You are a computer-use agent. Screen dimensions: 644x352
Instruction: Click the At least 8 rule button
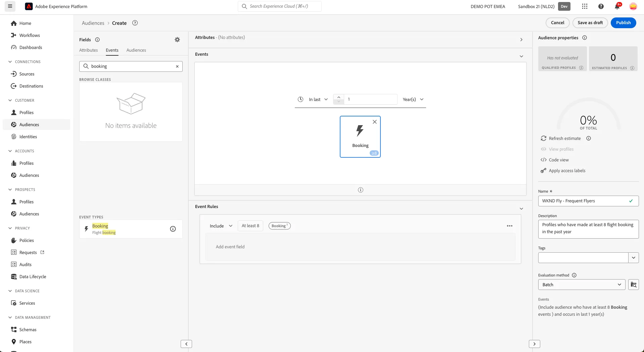coord(250,226)
